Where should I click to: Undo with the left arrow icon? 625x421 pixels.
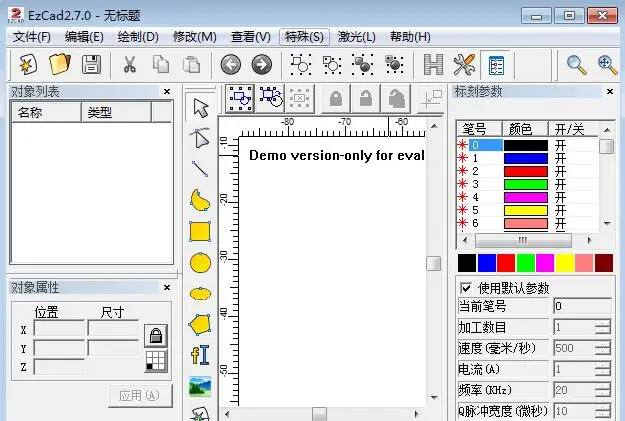click(231, 64)
